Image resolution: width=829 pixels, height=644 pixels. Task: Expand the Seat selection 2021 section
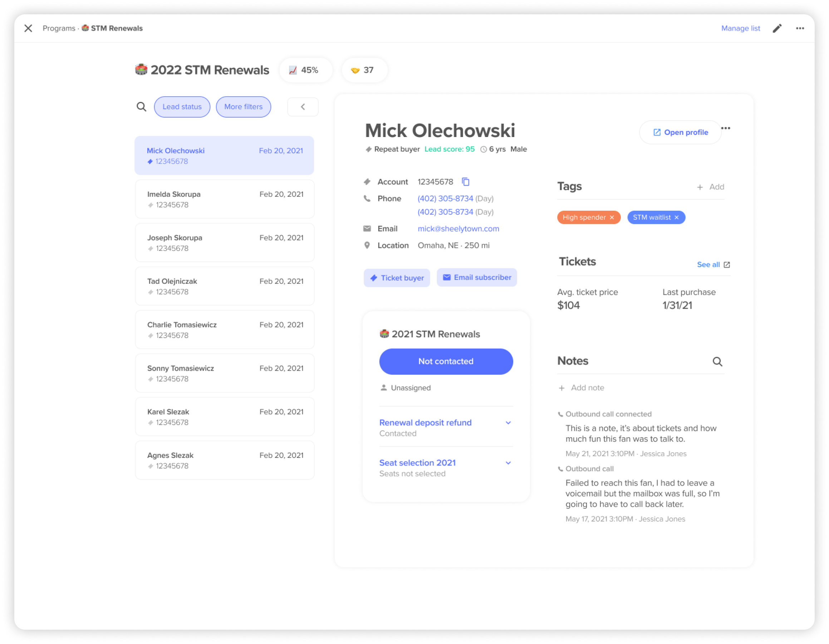pos(509,463)
